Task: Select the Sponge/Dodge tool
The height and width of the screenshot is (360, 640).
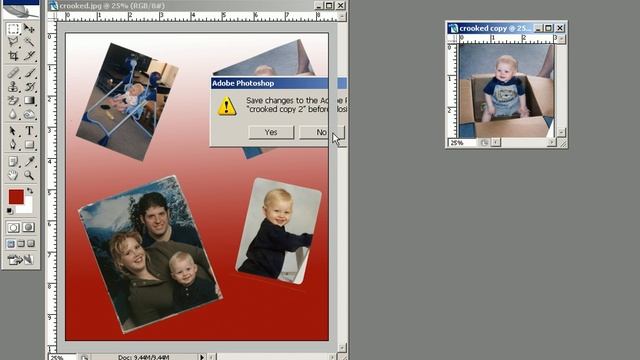Action: pyautogui.click(x=29, y=114)
